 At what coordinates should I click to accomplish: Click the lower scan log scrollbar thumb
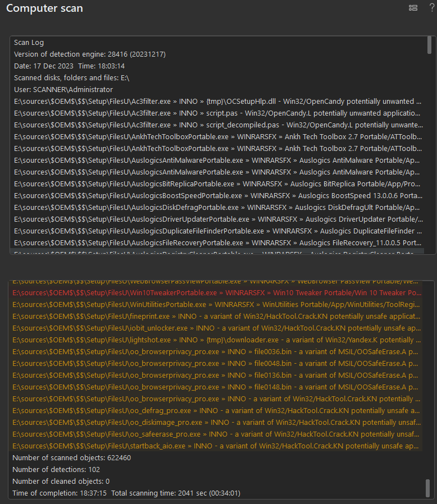pos(427,488)
